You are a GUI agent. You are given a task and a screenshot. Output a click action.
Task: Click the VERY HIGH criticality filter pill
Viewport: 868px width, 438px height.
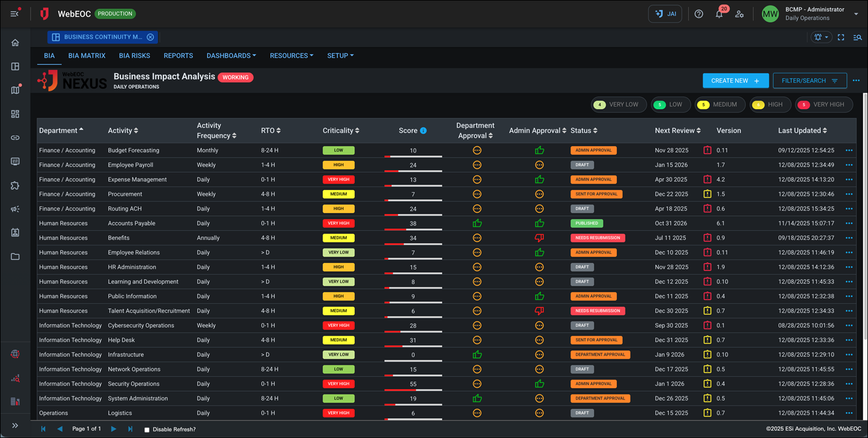coord(824,104)
